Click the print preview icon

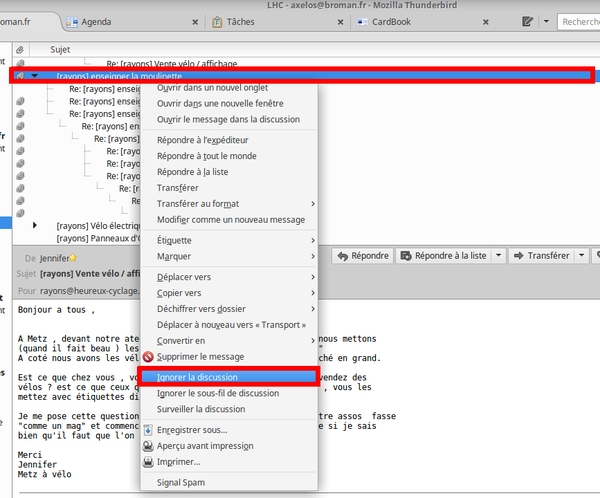148,446
